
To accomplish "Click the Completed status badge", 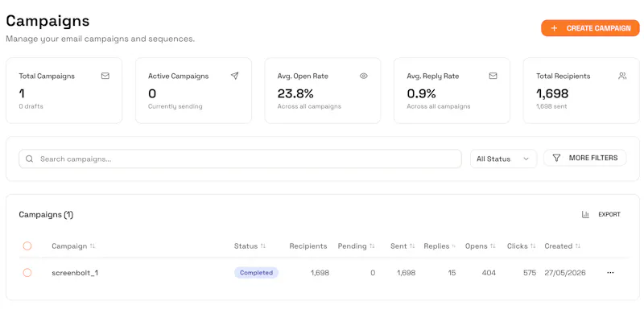I will [256, 273].
